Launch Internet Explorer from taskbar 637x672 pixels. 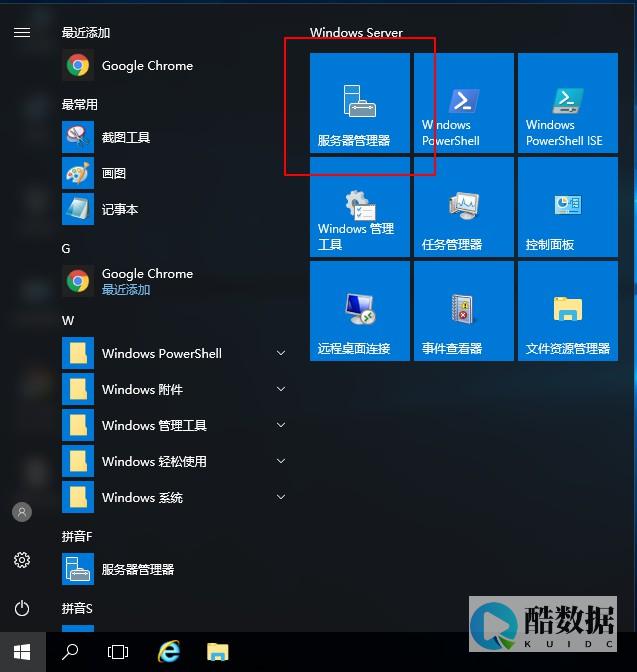[169, 652]
